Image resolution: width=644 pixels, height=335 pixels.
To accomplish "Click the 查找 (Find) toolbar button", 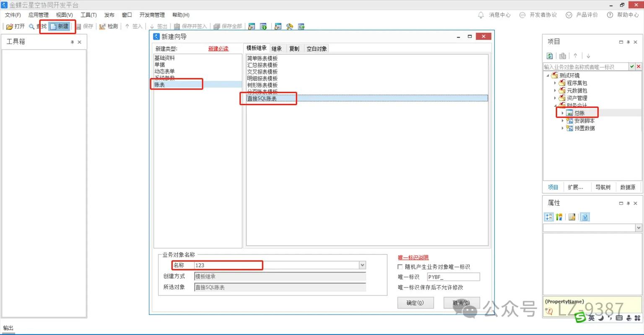I will [x=37, y=26].
